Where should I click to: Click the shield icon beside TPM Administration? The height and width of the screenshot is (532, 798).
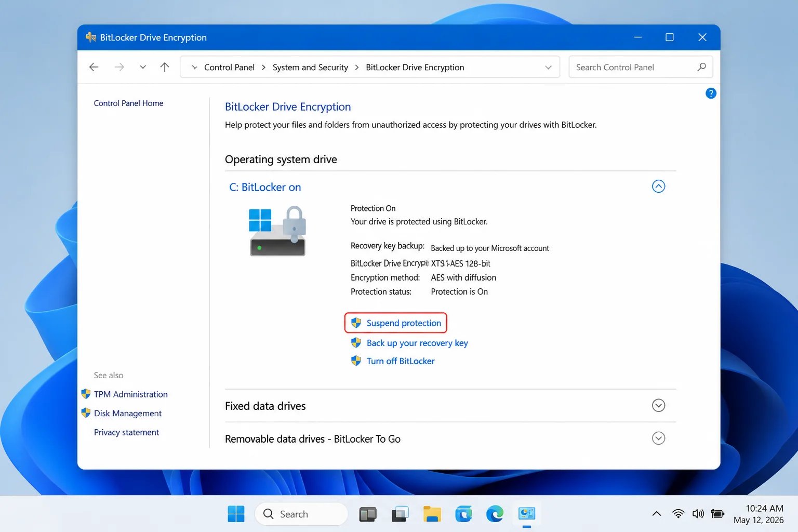click(x=86, y=394)
